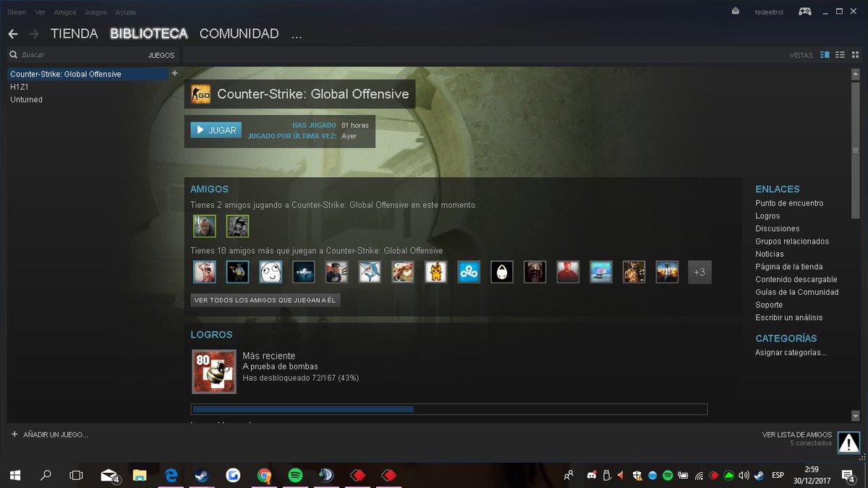Open the Noticias link
868x488 pixels.
[770, 254]
